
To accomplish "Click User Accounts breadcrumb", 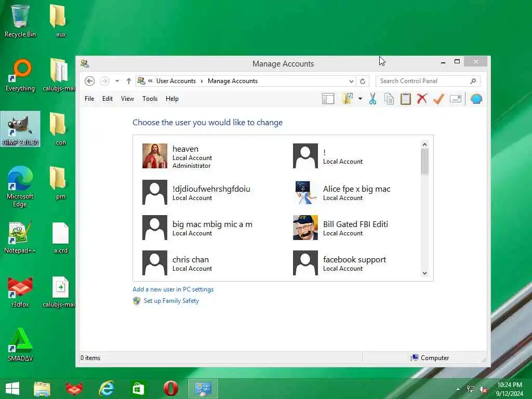I will pos(176,81).
